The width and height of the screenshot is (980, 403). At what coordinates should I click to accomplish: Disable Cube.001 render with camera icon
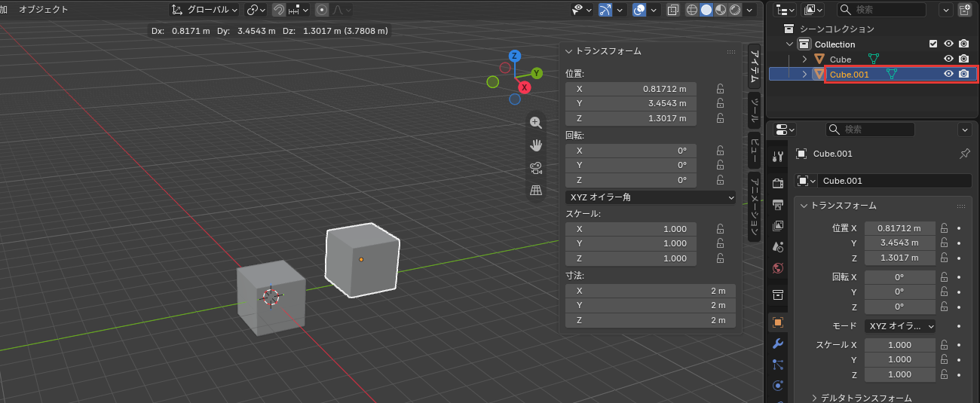pyautogui.click(x=963, y=74)
